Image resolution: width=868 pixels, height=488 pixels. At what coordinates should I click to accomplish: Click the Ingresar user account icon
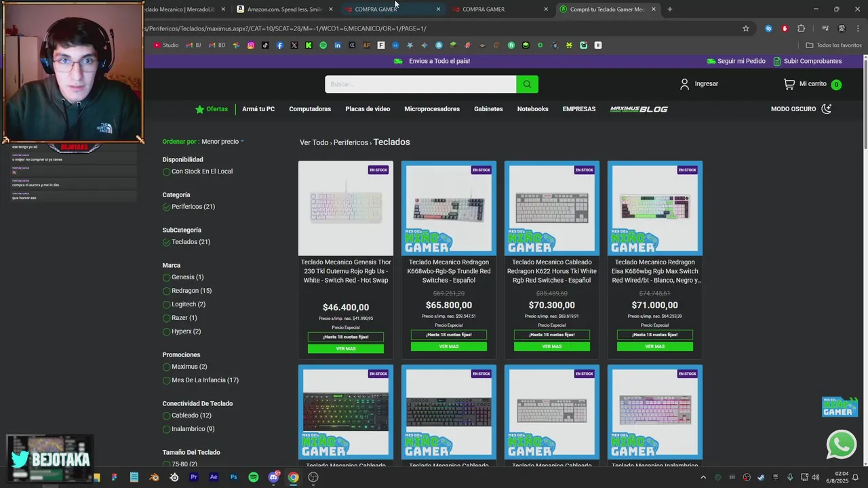tap(684, 84)
